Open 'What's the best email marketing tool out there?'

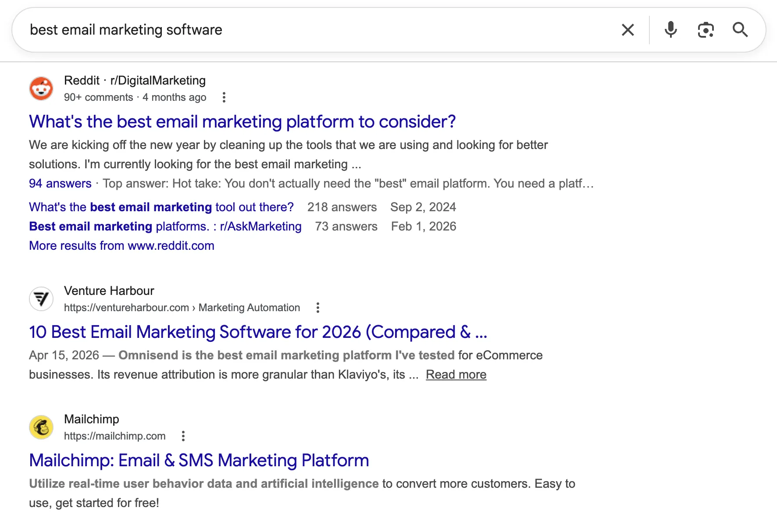point(161,207)
